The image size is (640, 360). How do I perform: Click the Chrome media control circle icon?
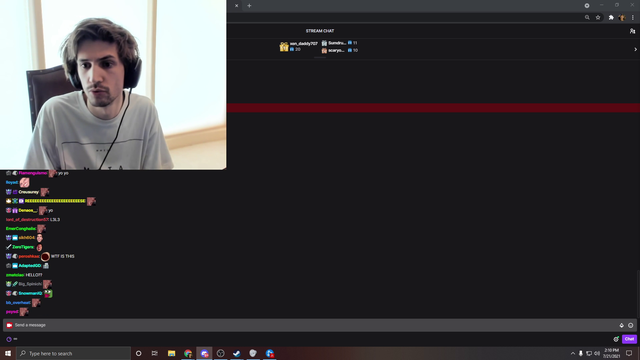point(587,6)
